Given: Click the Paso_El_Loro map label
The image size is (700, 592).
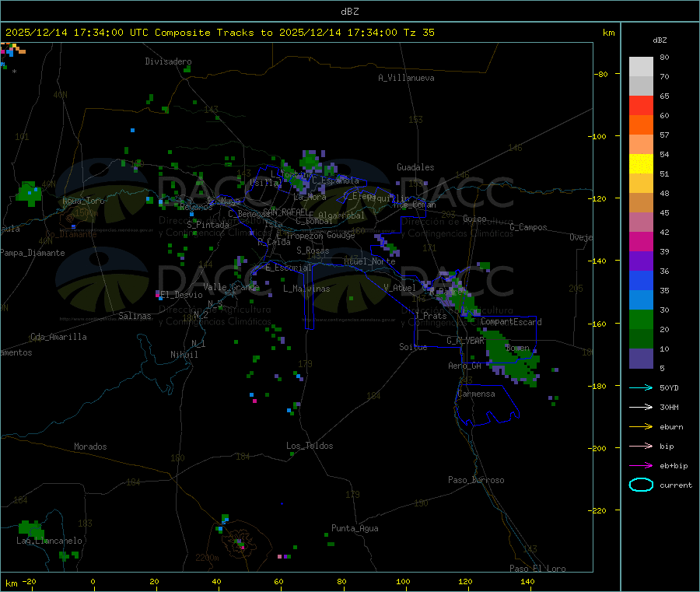Looking at the screenshot, I should (x=538, y=569).
